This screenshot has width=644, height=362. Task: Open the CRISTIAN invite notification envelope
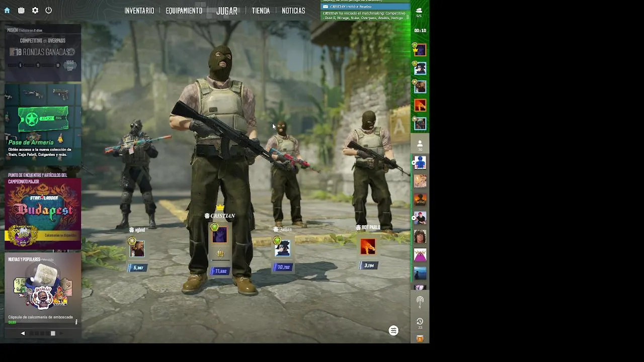click(x=326, y=7)
